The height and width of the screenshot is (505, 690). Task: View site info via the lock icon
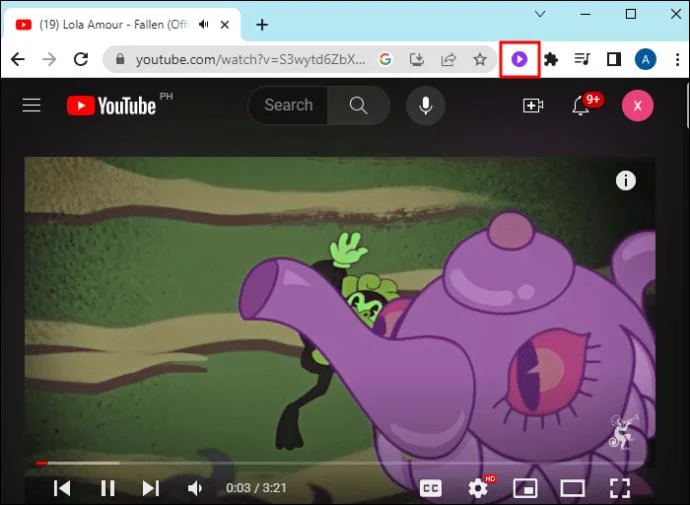[x=120, y=59]
